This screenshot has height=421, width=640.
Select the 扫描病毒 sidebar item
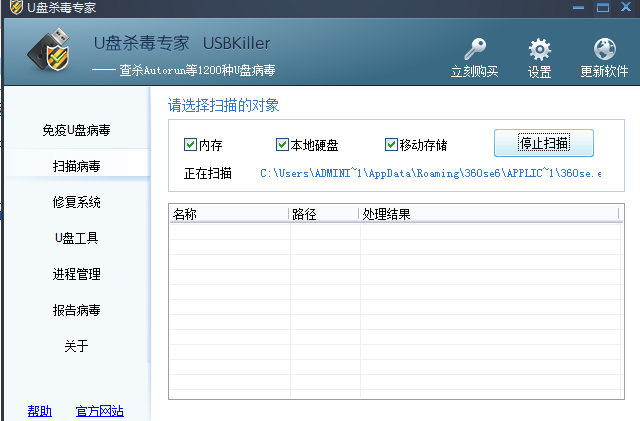coord(76,166)
